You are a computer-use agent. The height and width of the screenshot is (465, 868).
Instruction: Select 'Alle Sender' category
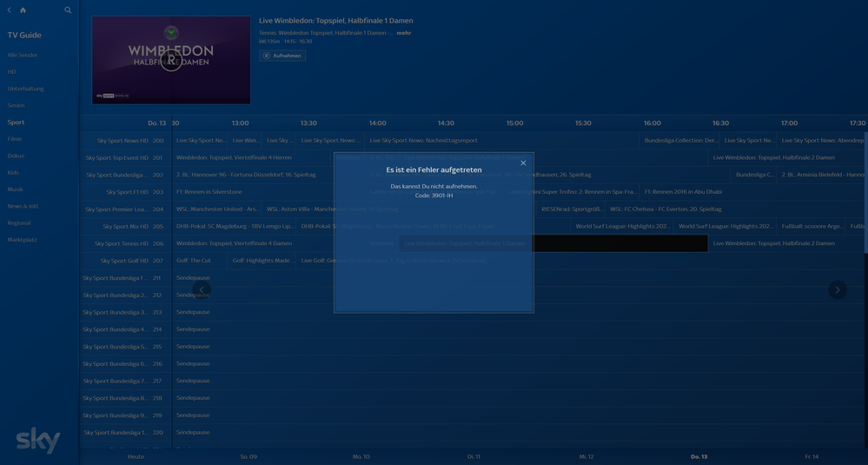tap(23, 55)
